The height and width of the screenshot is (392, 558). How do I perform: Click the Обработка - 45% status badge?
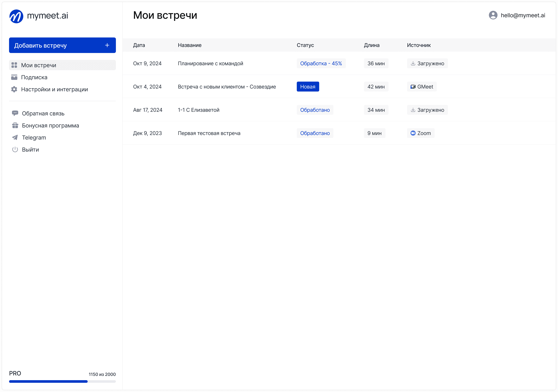(321, 63)
